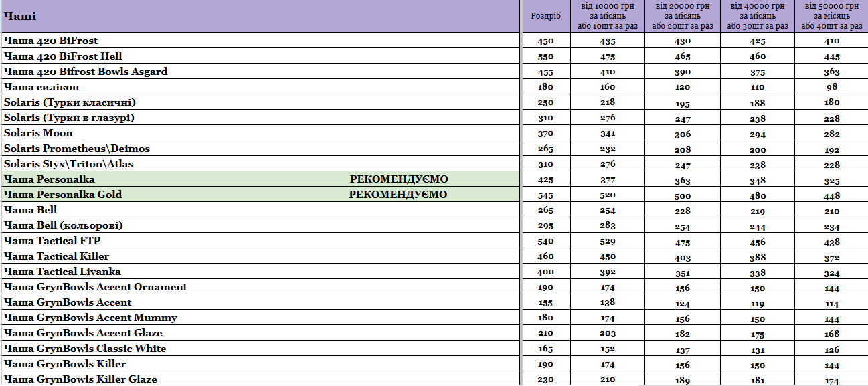The width and height of the screenshot is (868, 386).
Task: Select retail price 425 for Чаша Personalka
Action: (x=545, y=180)
